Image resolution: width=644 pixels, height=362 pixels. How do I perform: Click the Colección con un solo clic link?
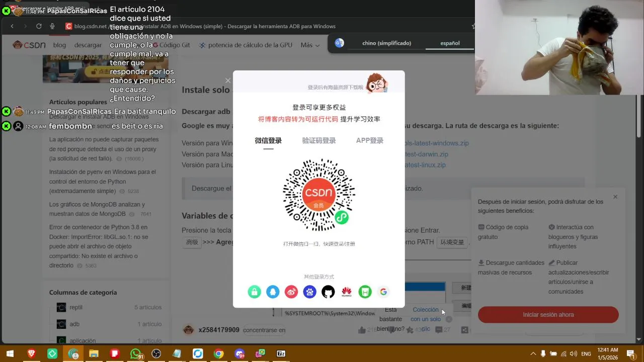426,319
